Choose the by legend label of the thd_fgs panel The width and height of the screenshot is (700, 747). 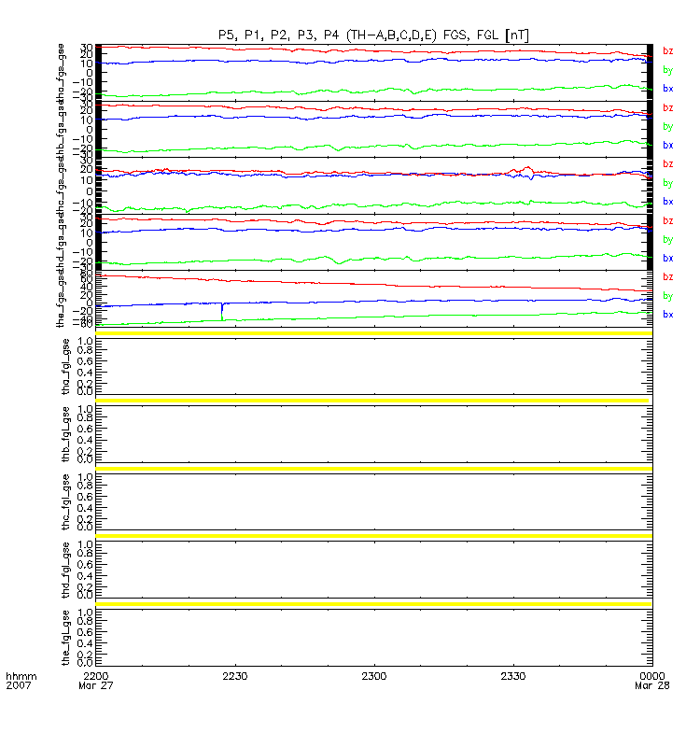tap(667, 240)
